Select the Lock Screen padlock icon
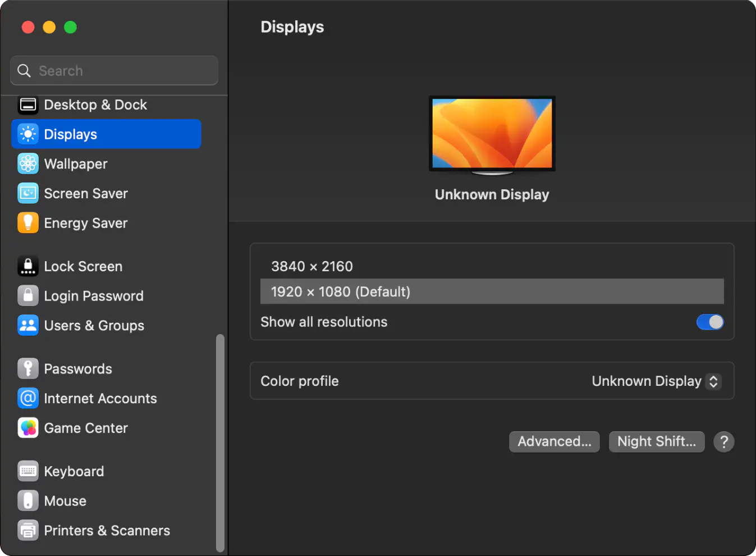The image size is (756, 556). coord(28,266)
